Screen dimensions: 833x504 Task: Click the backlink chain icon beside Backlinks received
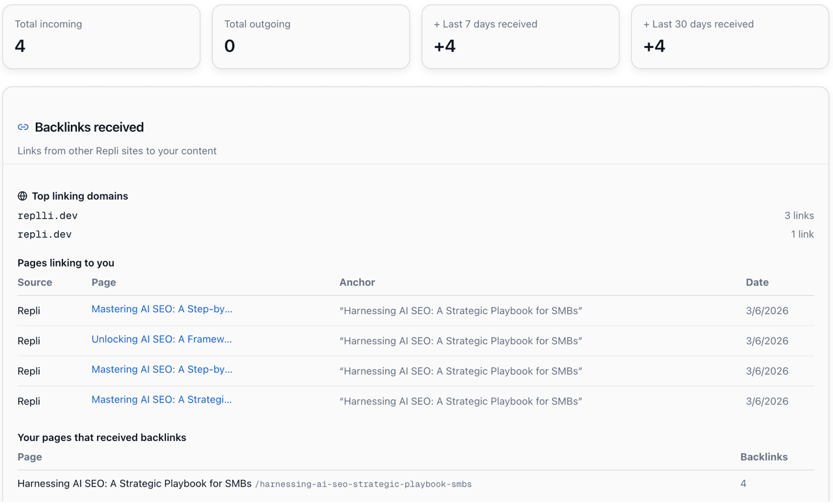click(x=23, y=127)
